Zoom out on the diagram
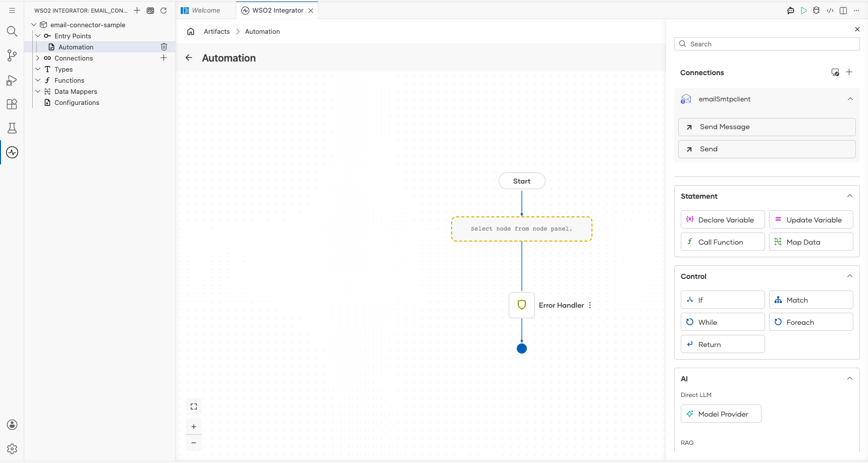 point(194,443)
